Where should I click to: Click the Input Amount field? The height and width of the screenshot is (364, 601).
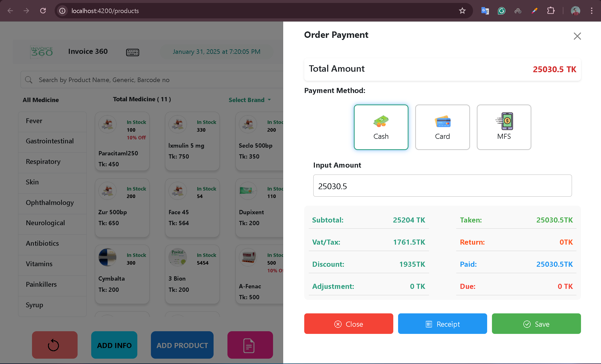pos(442,186)
